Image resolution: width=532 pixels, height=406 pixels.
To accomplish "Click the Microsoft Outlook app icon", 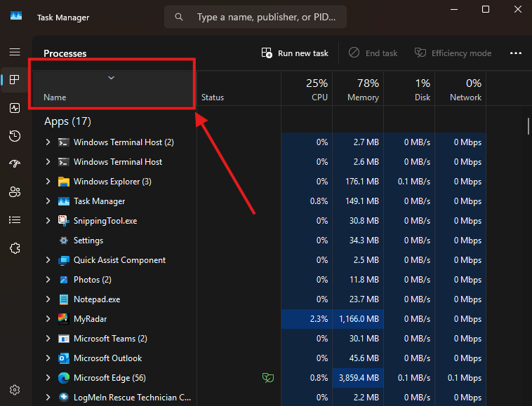I will (63, 358).
